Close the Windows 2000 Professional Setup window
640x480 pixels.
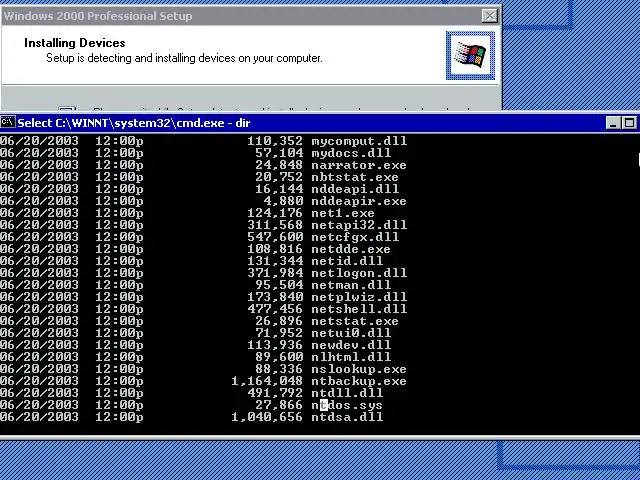(489, 16)
